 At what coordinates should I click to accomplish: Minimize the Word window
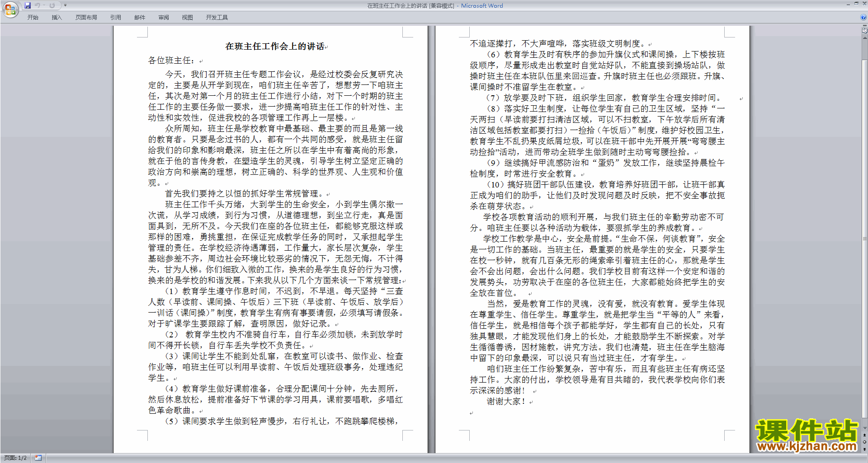click(848, 4)
